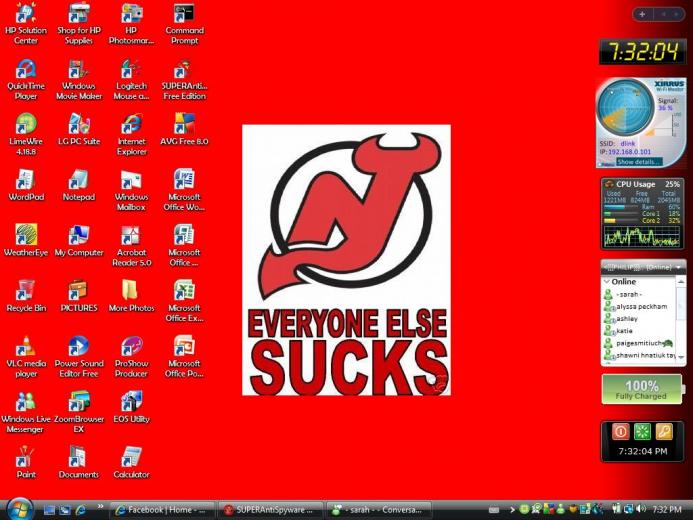693x520 pixels.
Task: Open chat with contact katie
Action: 619,331
